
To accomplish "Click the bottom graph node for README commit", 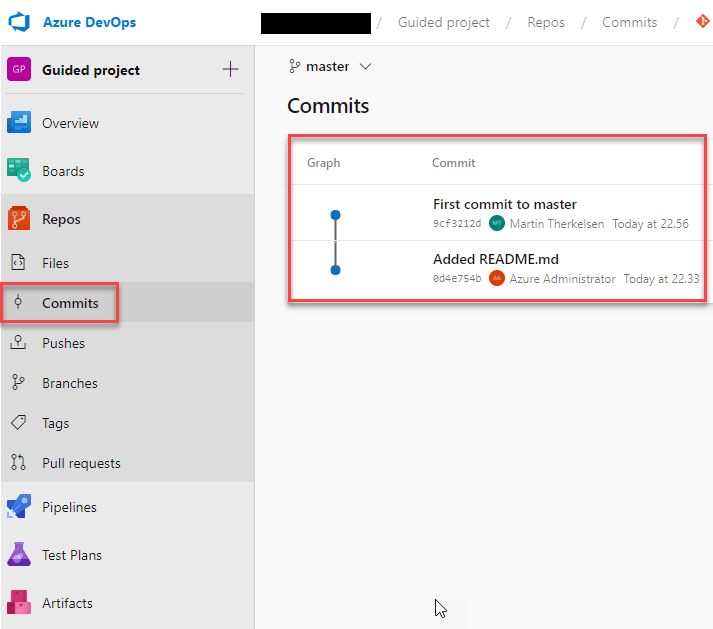I will pos(336,270).
